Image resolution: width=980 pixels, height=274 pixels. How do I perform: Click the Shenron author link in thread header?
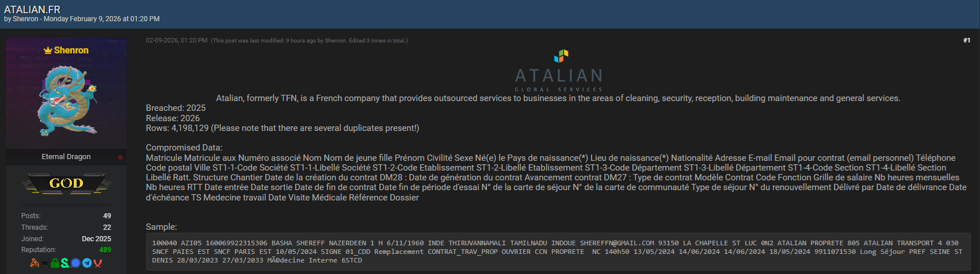click(x=26, y=19)
